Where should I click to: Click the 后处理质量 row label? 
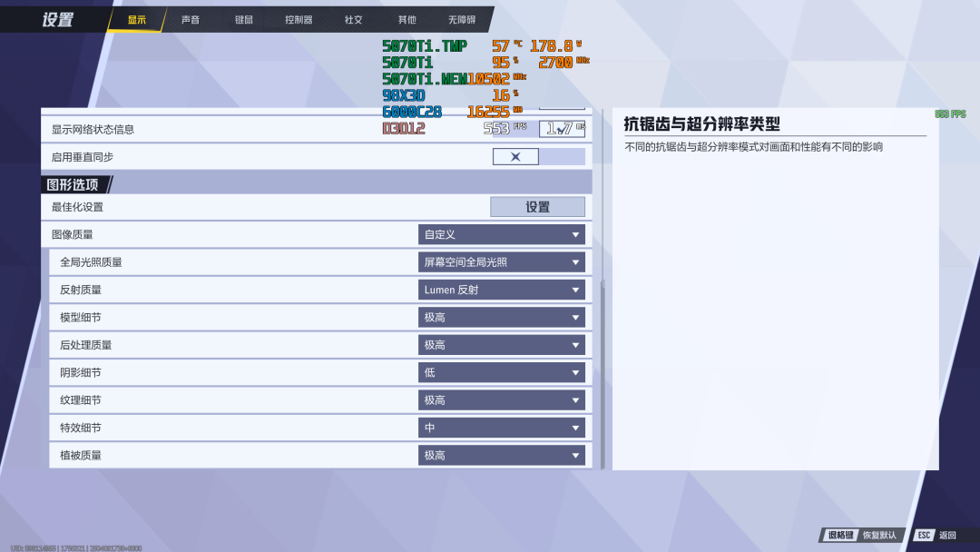click(x=85, y=344)
